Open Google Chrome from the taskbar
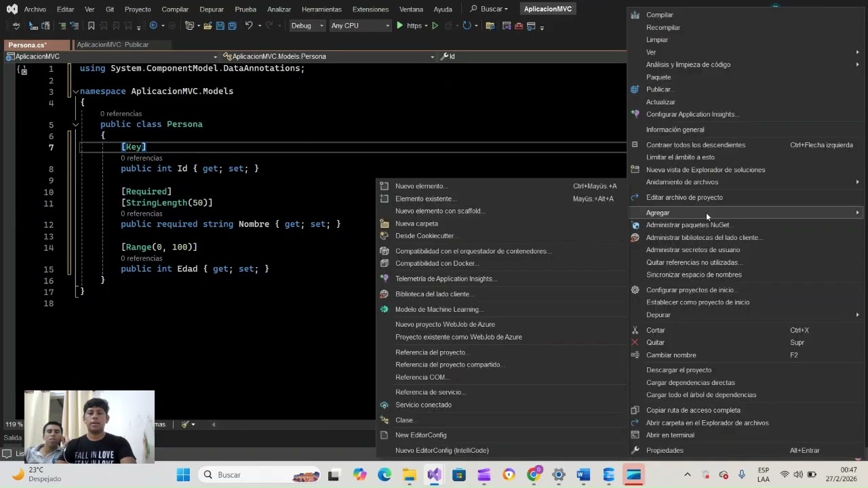868x488 pixels. point(534,474)
